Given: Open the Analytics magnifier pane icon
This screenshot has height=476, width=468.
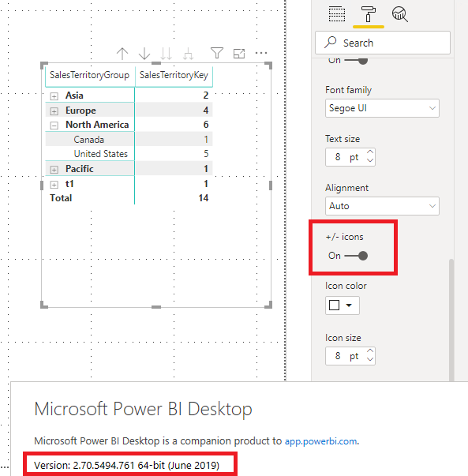Looking at the screenshot, I should tap(400, 14).
